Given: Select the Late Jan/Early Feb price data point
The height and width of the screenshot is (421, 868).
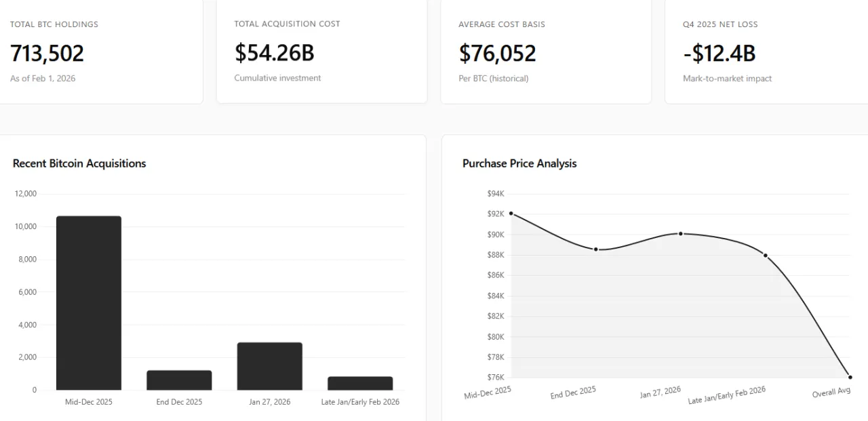Looking at the screenshot, I should [766, 256].
